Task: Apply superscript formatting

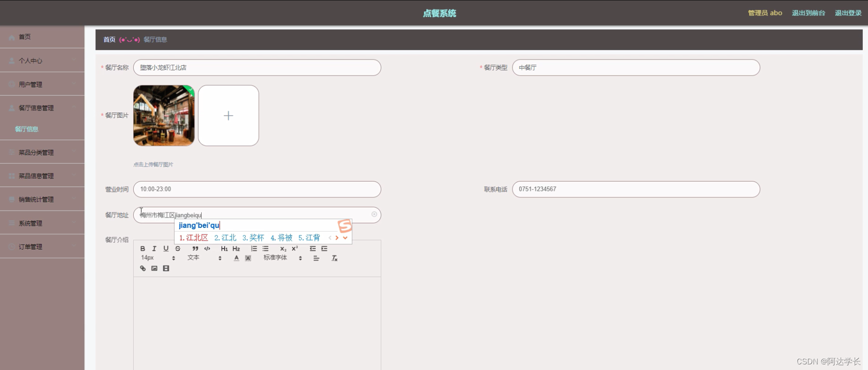Action: (x=295, y=249)
